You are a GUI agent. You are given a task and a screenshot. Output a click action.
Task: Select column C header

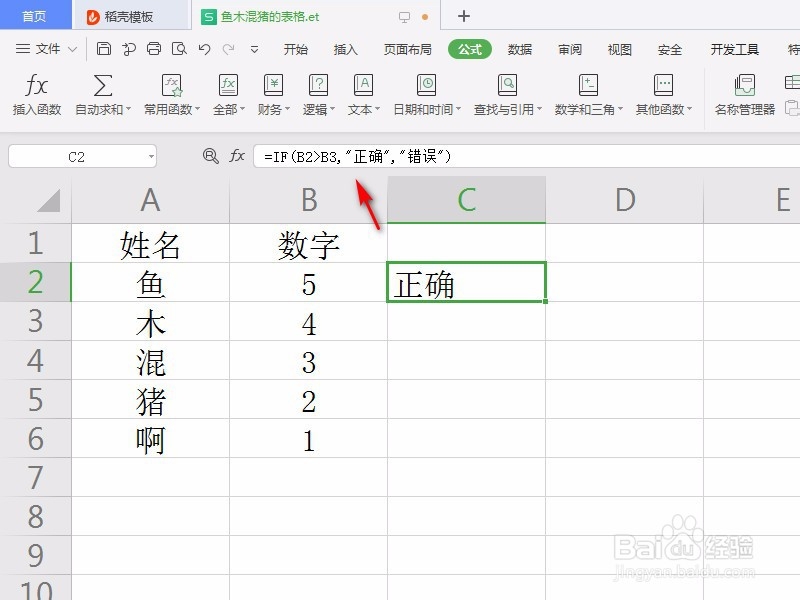click(x=466, y=200)
